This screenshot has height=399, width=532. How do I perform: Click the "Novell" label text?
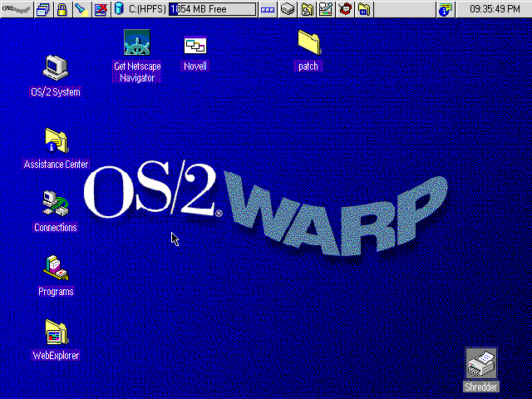[x=195, y=66]
